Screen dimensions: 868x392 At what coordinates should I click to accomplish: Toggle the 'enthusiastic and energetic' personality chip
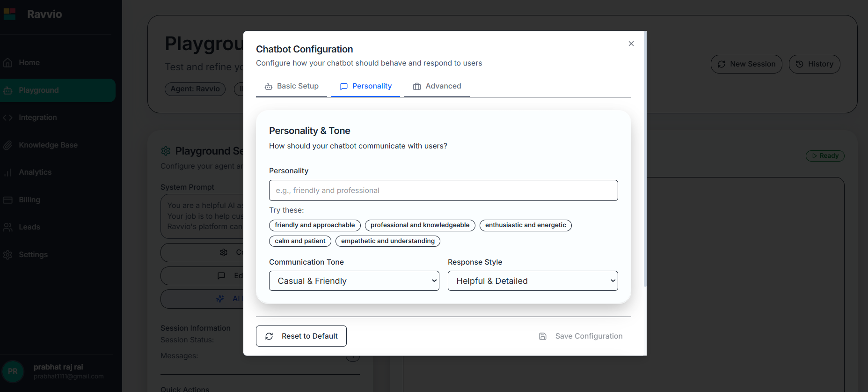[525, 225]
